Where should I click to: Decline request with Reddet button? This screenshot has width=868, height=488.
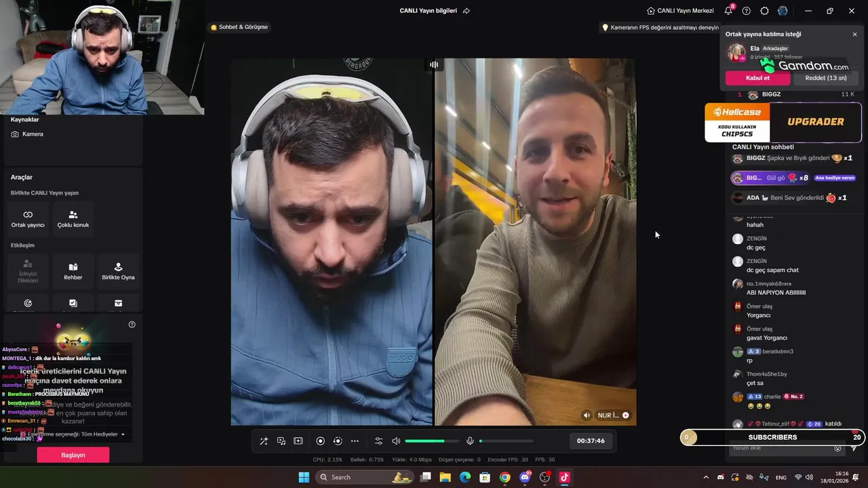click(826, 78)
